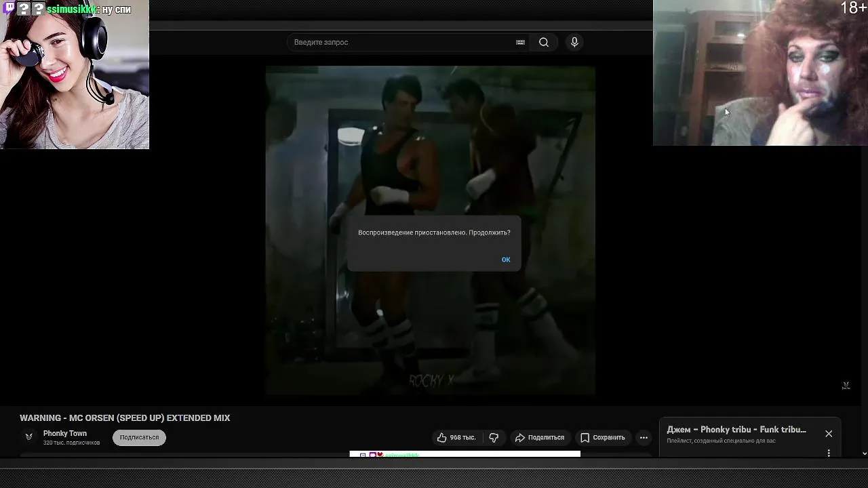Share the video via Поделиться
The image size is (868, 488).
(540, 438)
